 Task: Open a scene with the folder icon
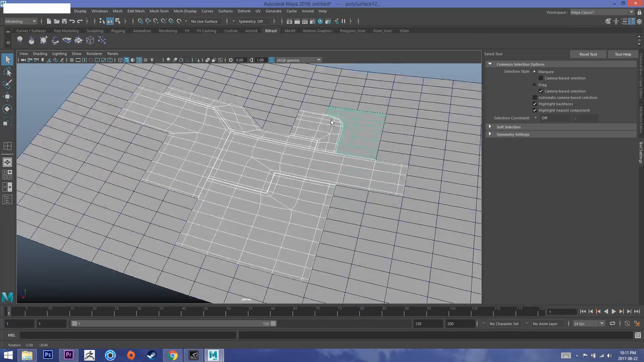coord(56,21)
